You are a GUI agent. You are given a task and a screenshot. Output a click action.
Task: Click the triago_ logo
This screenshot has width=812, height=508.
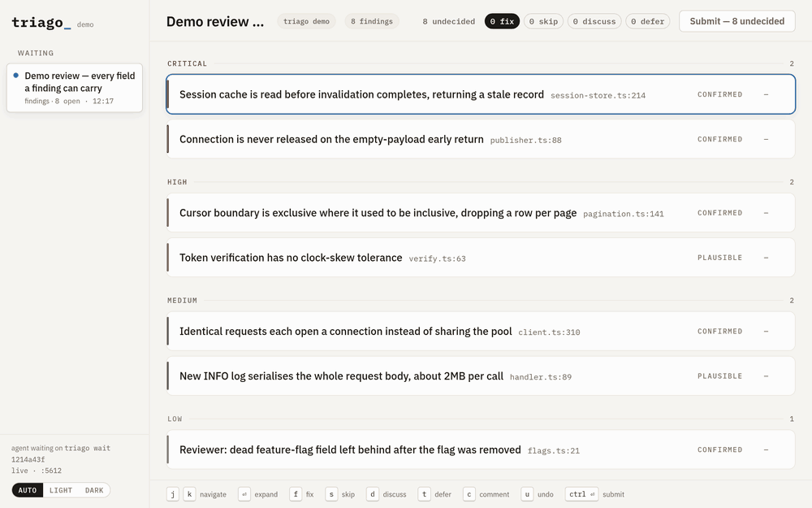pyautogui.click(x=41, y=22)
